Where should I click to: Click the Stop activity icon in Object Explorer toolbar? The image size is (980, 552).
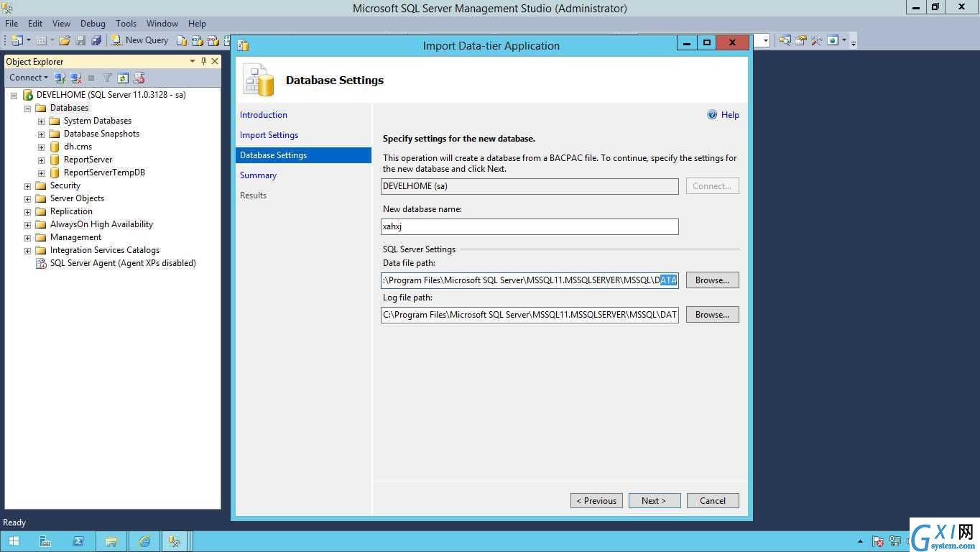[x=91, y=78]
